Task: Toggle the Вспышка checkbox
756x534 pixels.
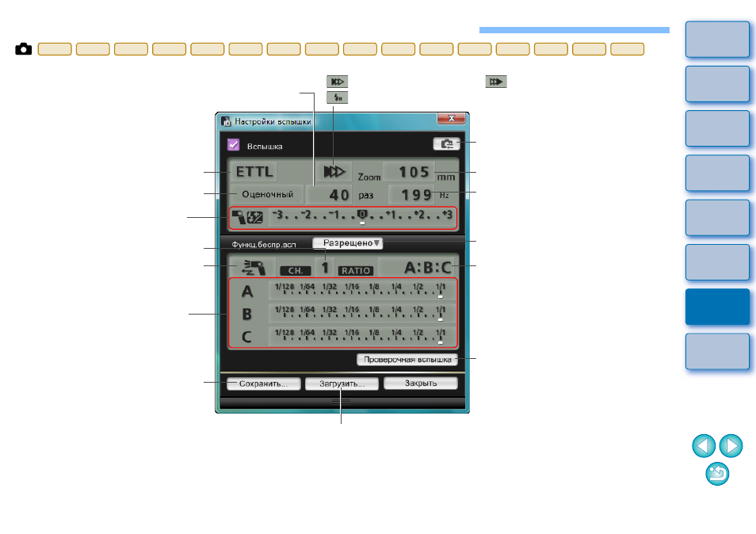Action: tap(233, 144)
